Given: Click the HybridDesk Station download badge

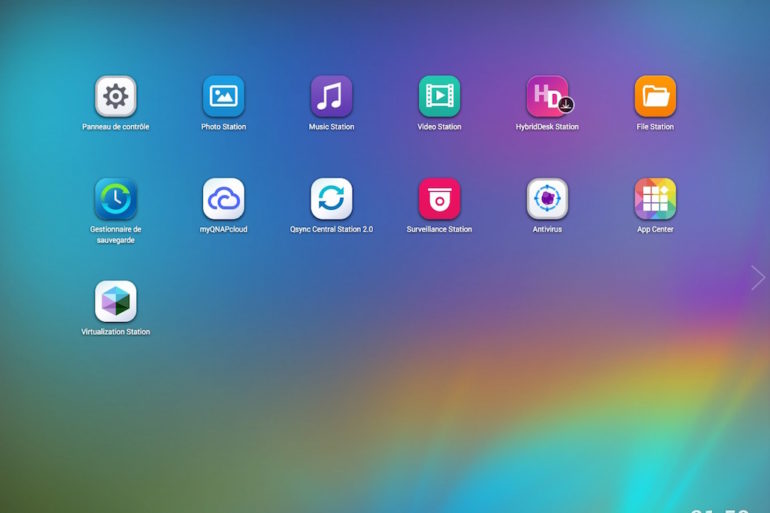Looking at the screenshot, I should (x=566, y=104).
